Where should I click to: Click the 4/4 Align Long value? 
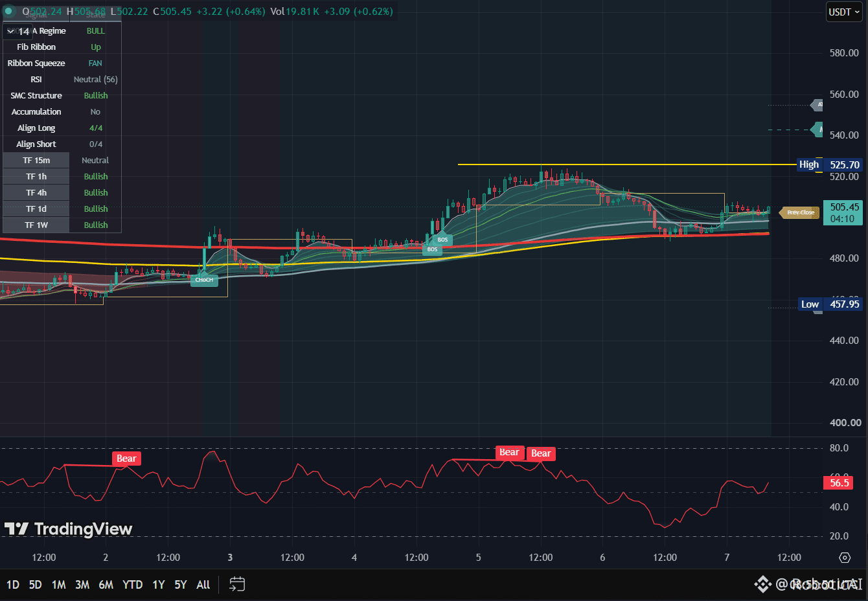pos(96,128)
